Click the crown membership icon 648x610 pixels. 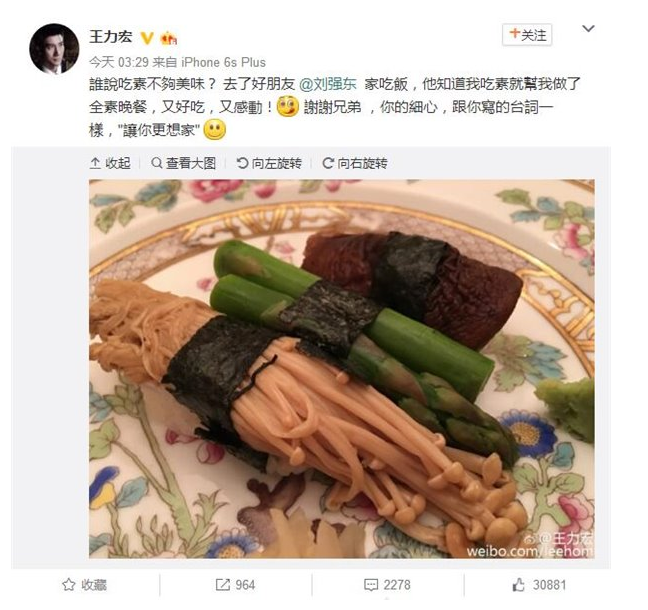coord(169,39)
